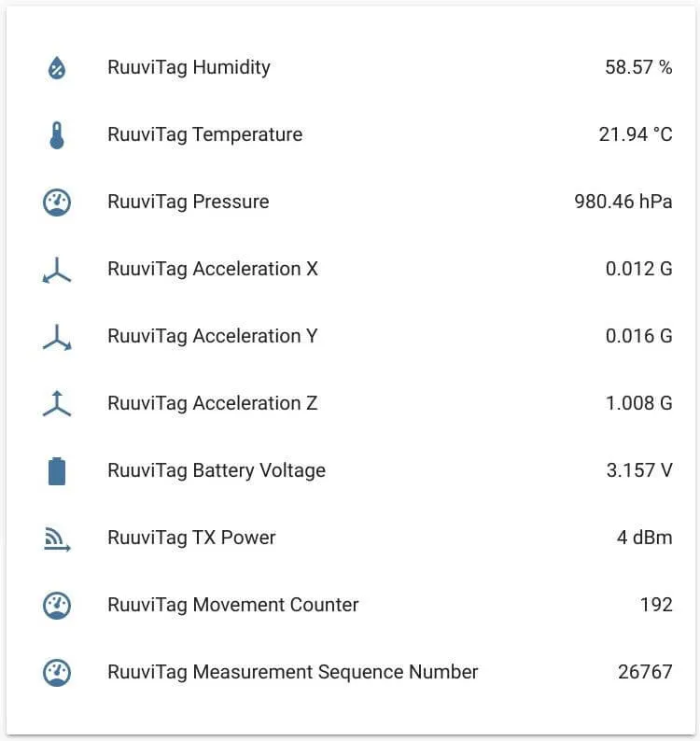Open the RuuviTag Humidity entity
Viewport: 700px width, 741px height.
189,67
